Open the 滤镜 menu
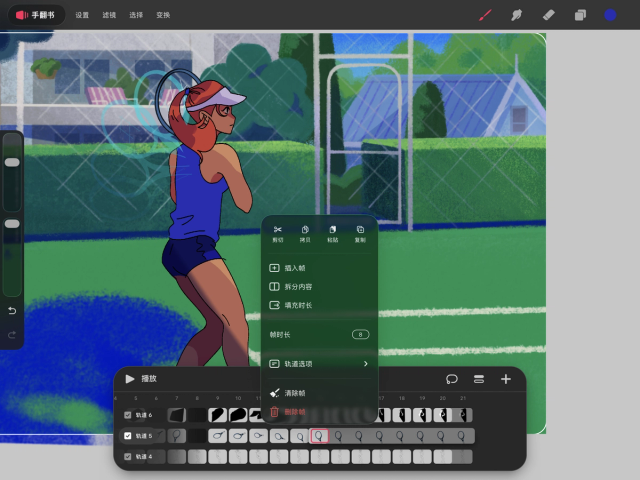Screen dimensions: 640x480 click(x=109, y=15)
